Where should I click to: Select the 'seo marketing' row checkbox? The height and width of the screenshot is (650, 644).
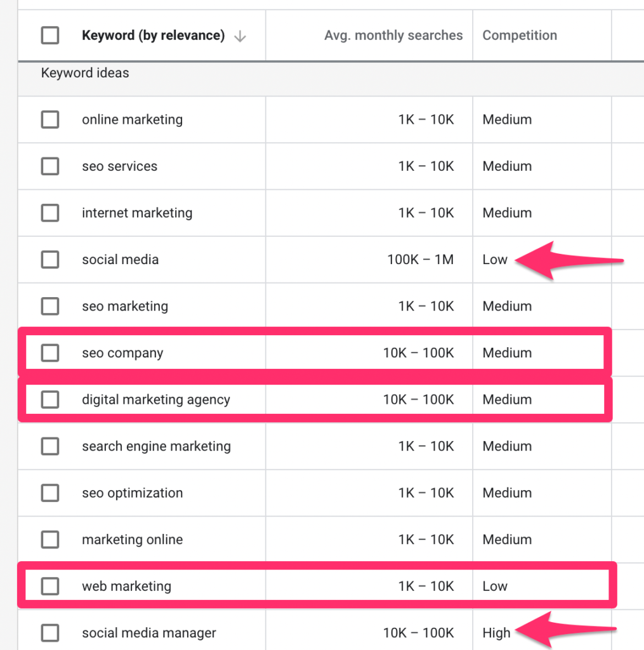point(50,306)
